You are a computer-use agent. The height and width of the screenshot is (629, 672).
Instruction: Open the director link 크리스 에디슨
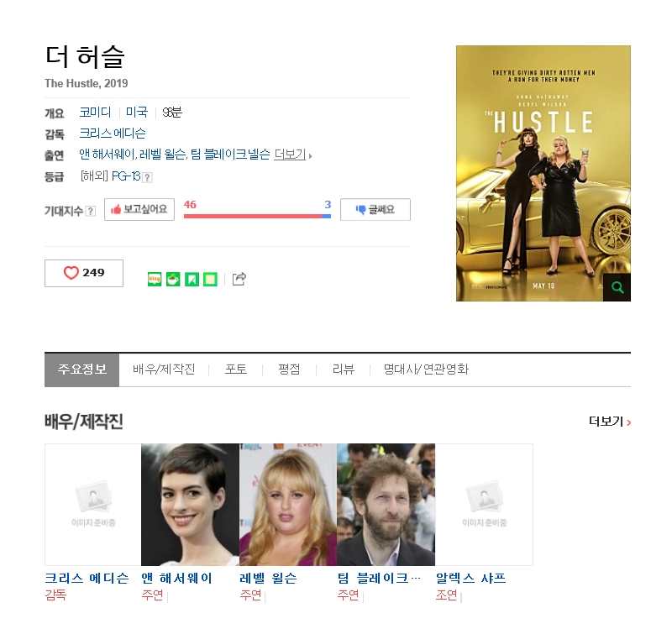(113, 134)
